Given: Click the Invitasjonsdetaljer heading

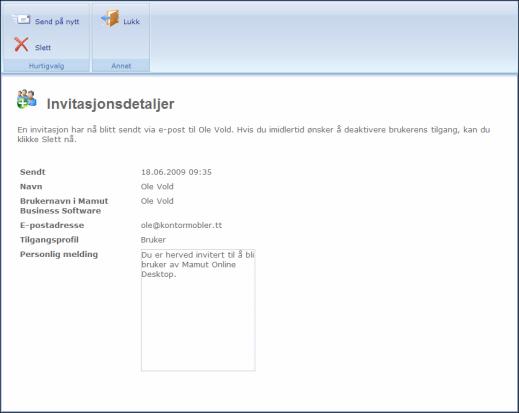Looking at the screenshot, I should point(110,104).
